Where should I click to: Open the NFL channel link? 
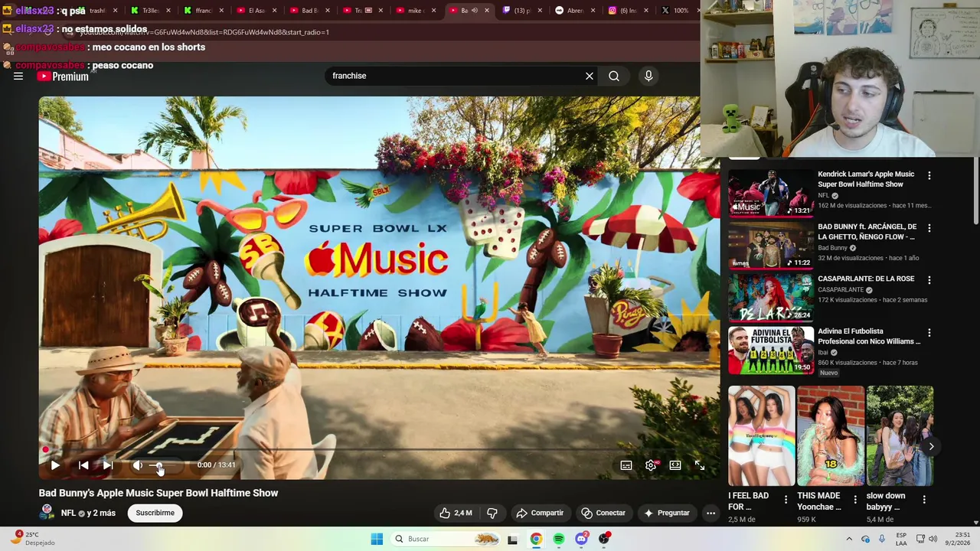tap(68, 513)
